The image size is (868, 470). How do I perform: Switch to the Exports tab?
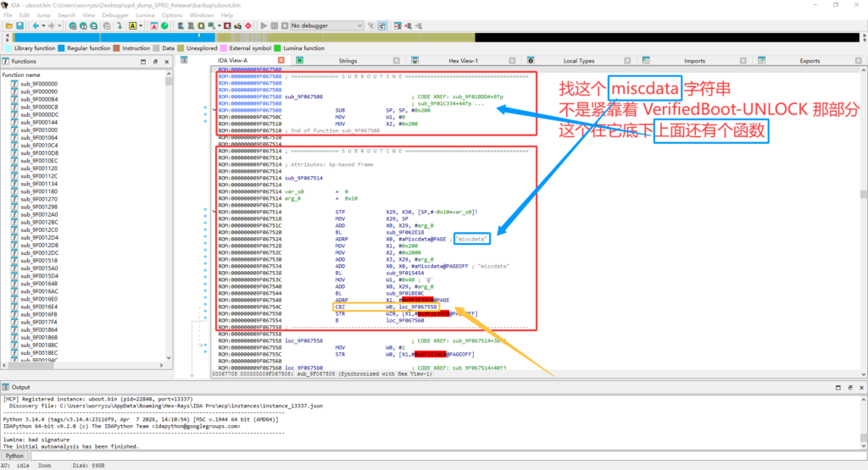[810, 61]
